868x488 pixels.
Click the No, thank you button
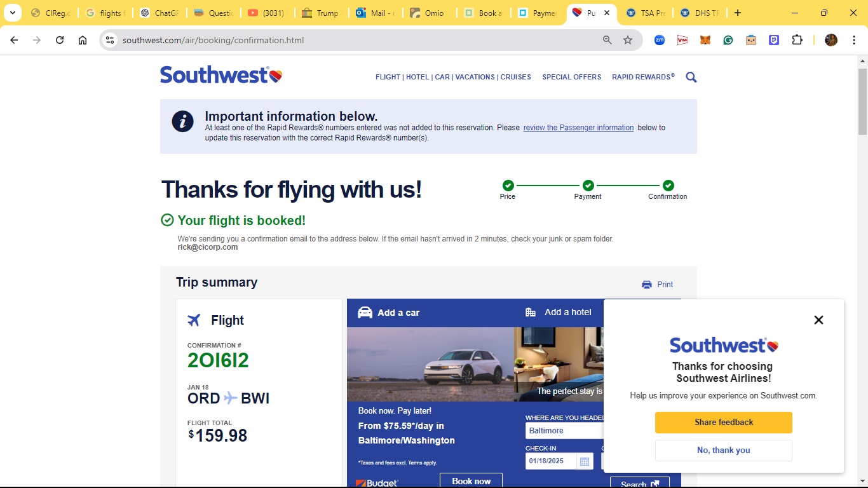click(x=724, y=451)
